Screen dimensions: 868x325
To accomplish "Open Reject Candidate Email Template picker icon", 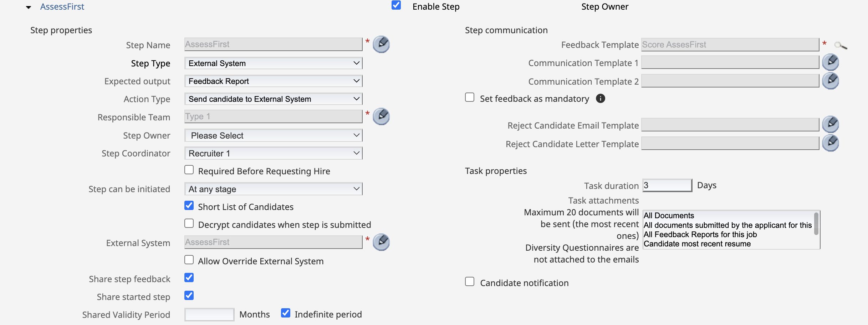I will point(830,125).
